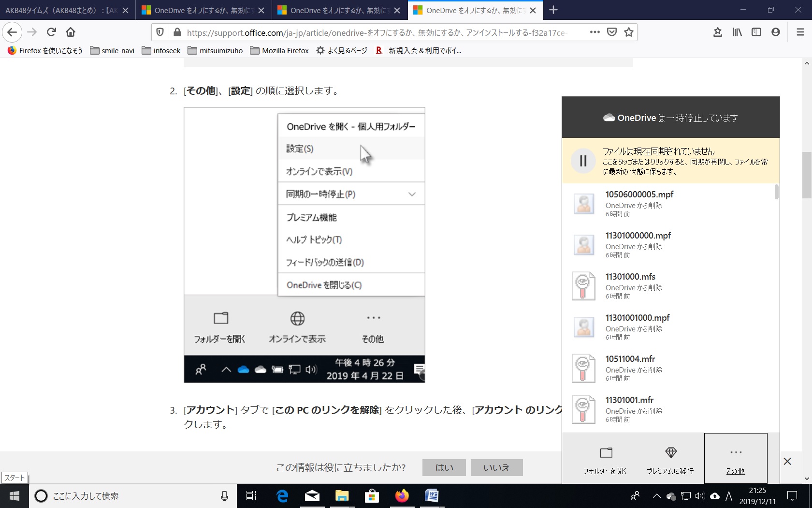Viewport: 812px width, 508px height.
Task: Open Word from the taskbar
Action: pos(432,496)
